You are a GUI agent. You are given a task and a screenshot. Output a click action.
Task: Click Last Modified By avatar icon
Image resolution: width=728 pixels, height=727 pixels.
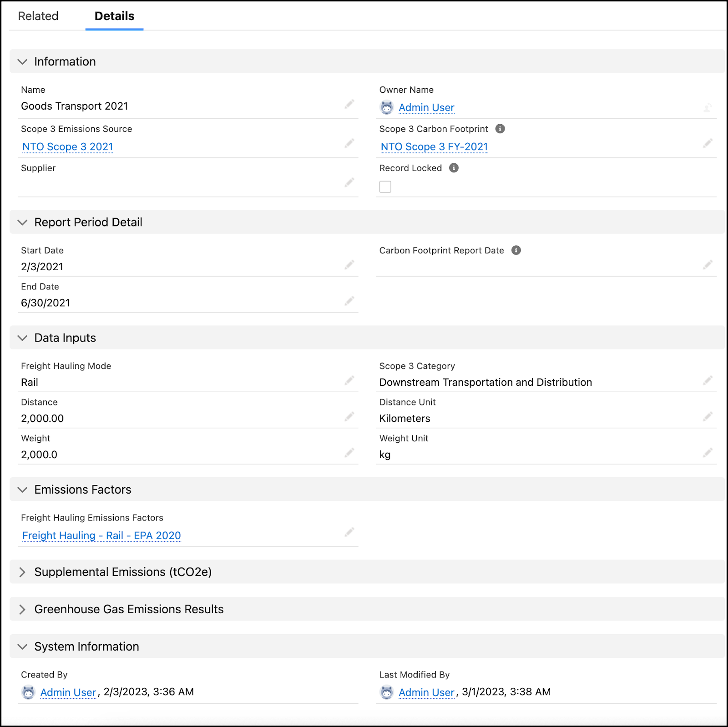pos(387,692)
